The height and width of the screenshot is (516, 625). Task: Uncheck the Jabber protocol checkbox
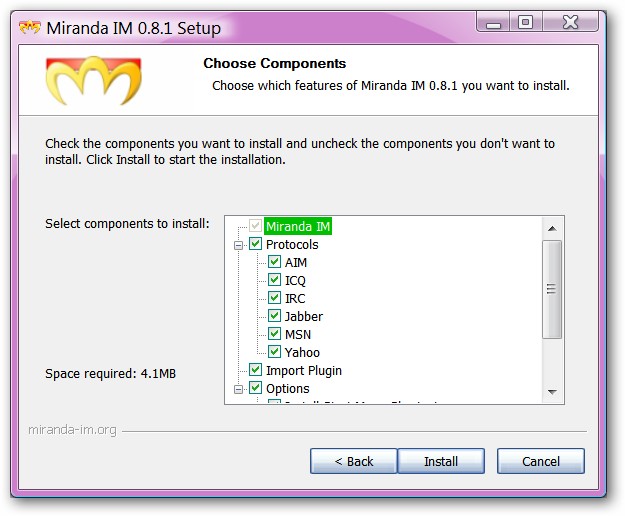274,316
